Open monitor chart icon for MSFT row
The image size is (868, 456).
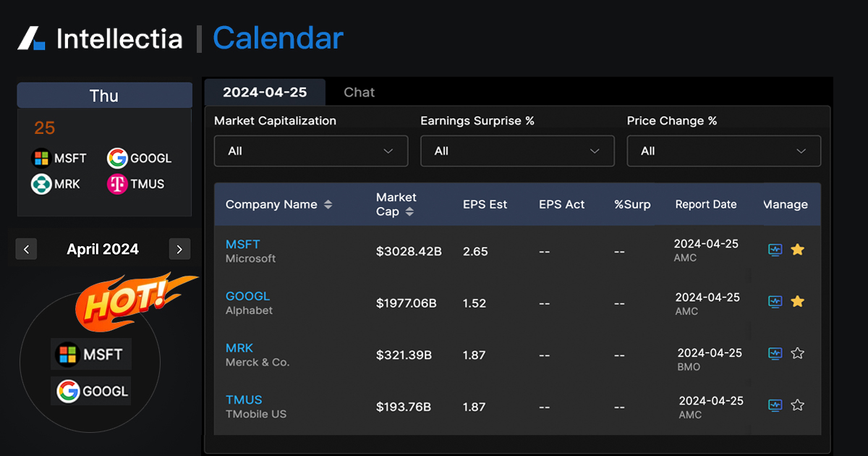tap(775, 250)
